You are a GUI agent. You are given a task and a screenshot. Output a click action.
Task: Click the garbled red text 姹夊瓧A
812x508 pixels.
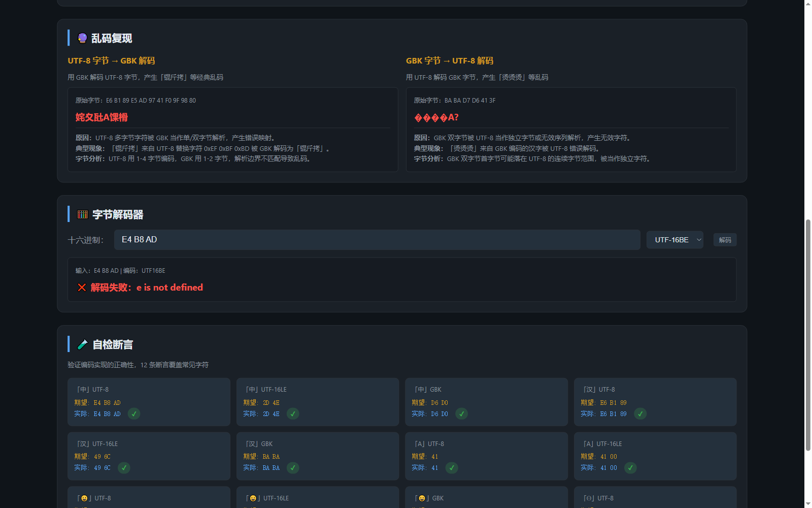101,117
